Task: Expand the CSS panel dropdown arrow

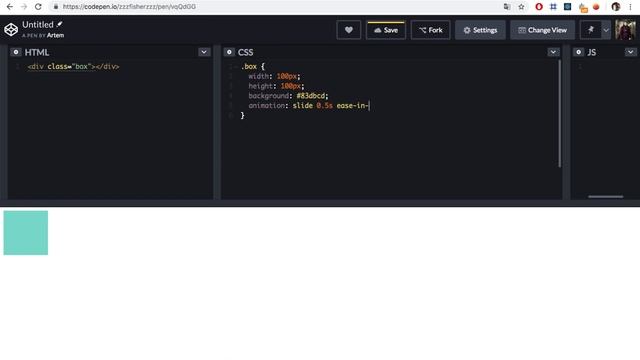Action: click(x=553, y=52)
